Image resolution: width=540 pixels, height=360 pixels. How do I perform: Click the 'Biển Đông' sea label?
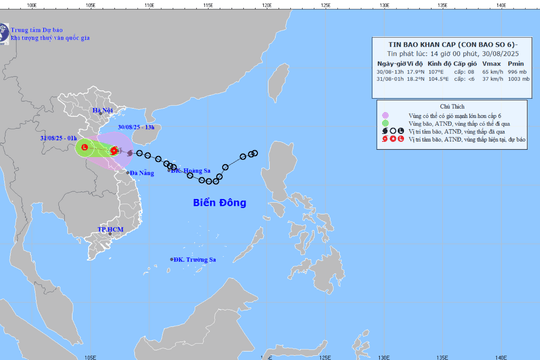[x=220, y=203]
